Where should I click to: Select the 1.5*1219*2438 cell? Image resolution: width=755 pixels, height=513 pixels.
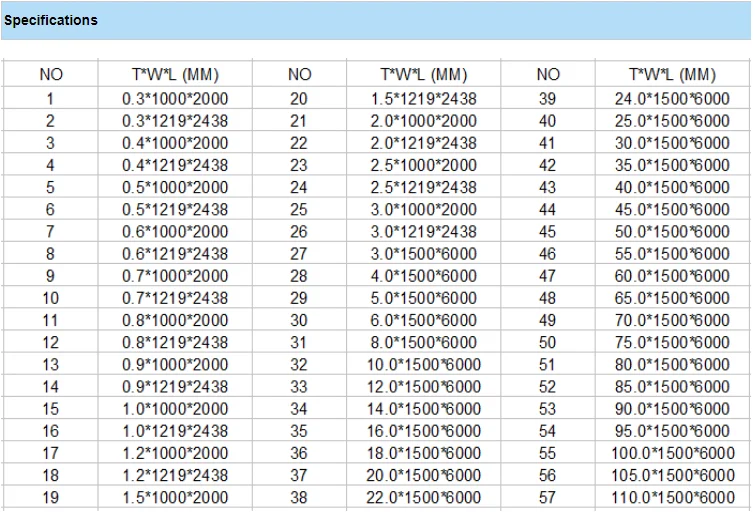tap(424, 99)
